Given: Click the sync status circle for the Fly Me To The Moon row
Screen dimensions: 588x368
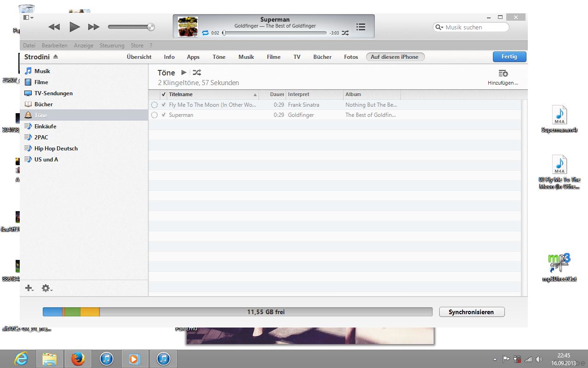Looking at the screenshot, I should (154, 105).
